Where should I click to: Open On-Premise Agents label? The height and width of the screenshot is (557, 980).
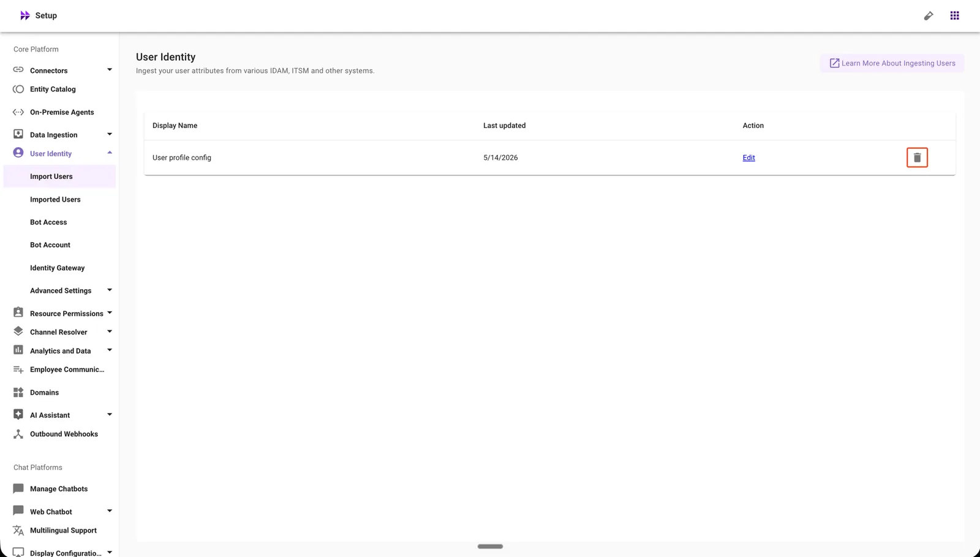click(x=62, y=112)
